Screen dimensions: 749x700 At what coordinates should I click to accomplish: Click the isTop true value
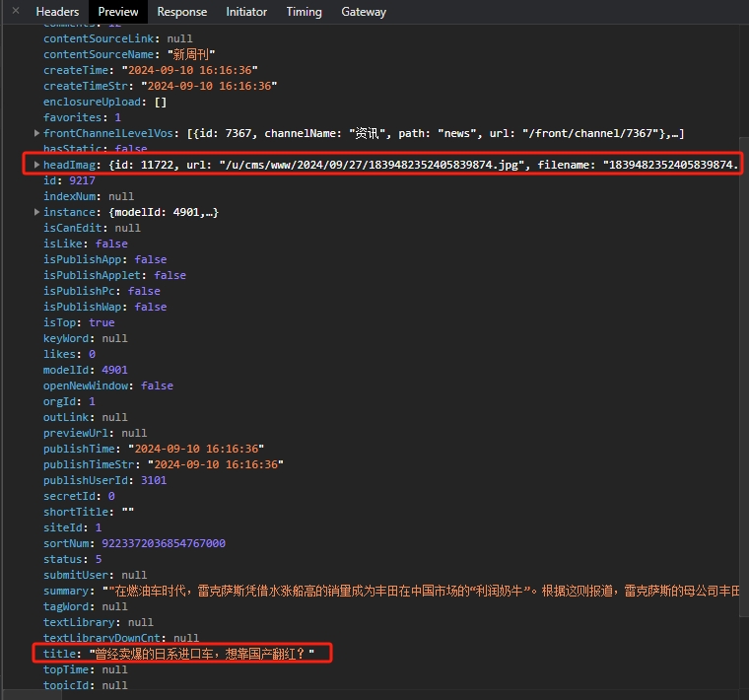102,322
